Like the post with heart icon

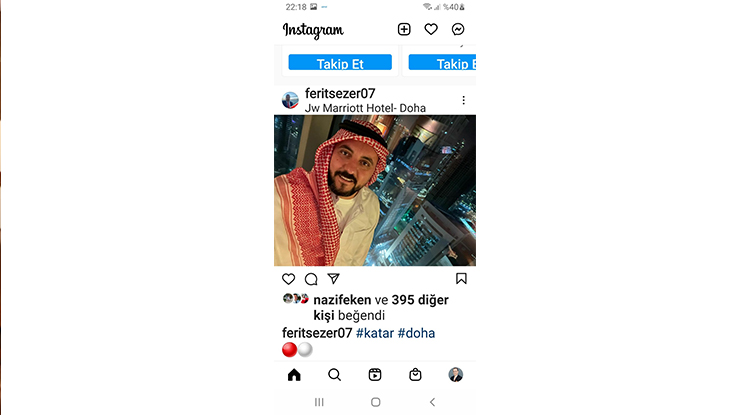pos(288,279)
